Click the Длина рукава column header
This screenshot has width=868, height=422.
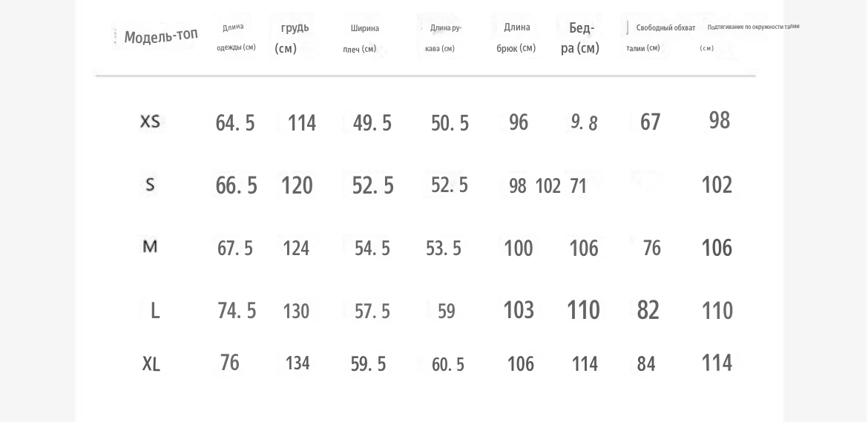coord(444,38)
